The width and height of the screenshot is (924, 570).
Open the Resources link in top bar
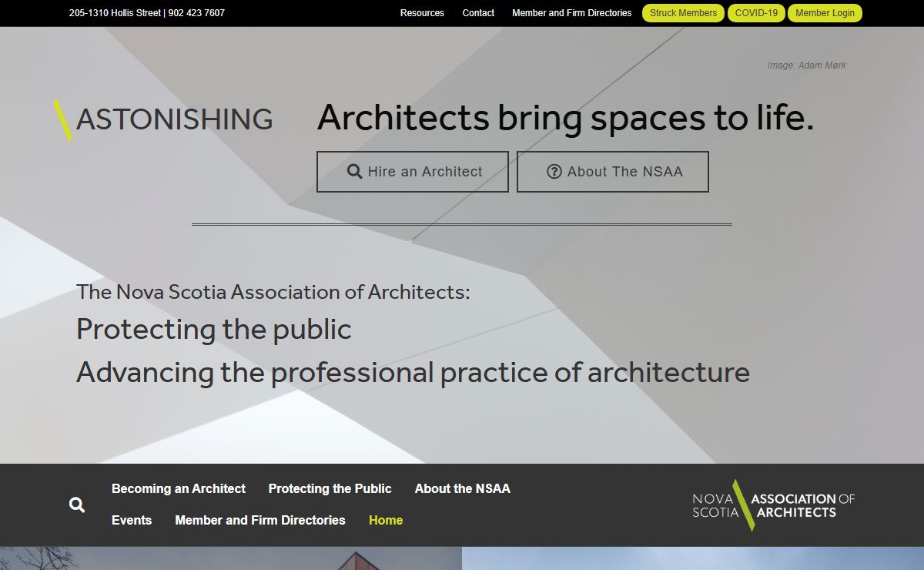422,13
